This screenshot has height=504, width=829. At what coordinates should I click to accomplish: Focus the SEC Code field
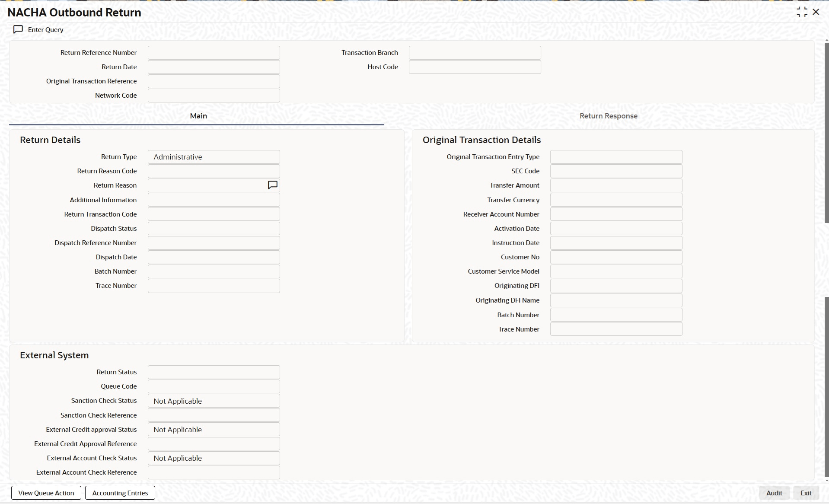(x=616, y=171)
